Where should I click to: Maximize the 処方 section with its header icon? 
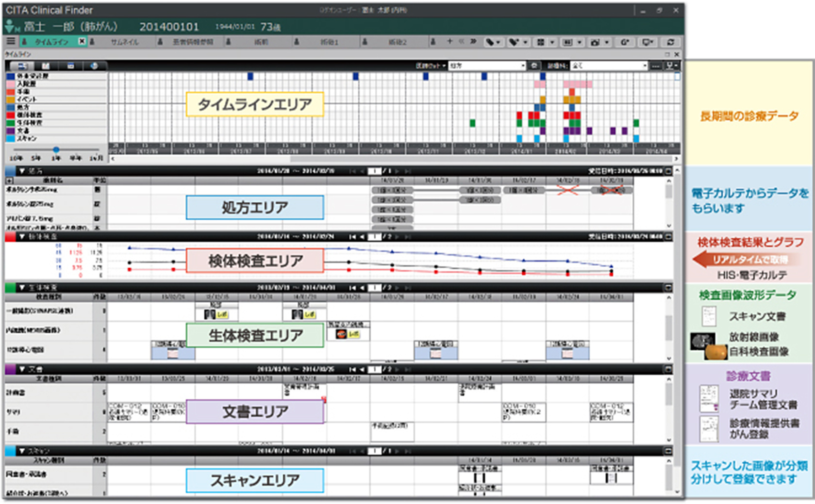[668, 171]
